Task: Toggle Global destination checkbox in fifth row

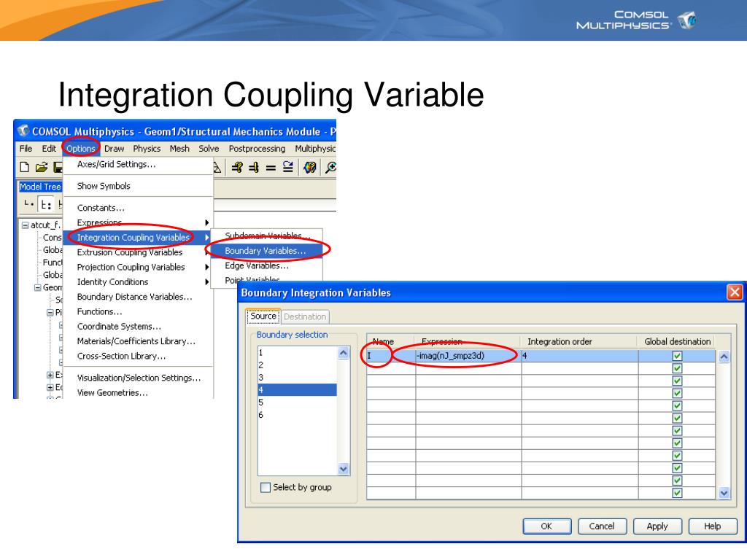Action: [677, 405]
